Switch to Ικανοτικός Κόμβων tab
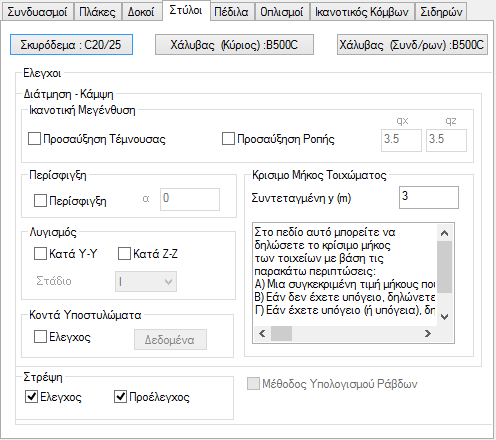The image size is (496, 440). pyautogui.click(x=362, y=12)
